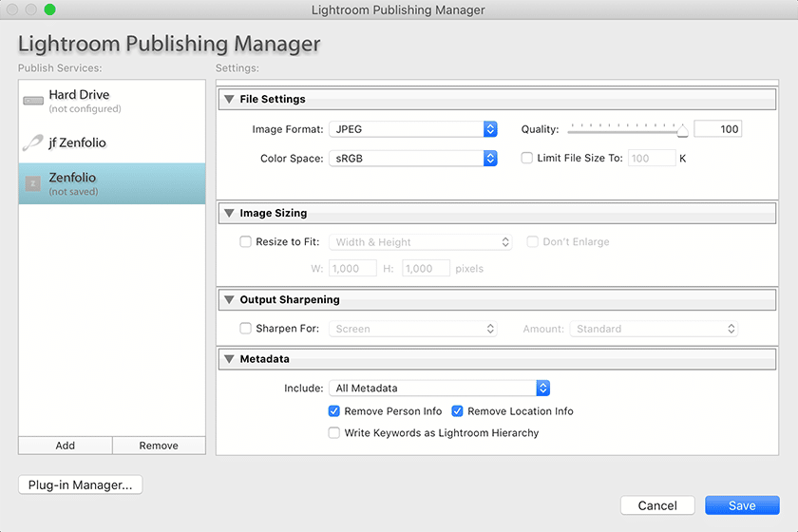Click the jf Zenfolio feather icon

(x=33, y=142)
